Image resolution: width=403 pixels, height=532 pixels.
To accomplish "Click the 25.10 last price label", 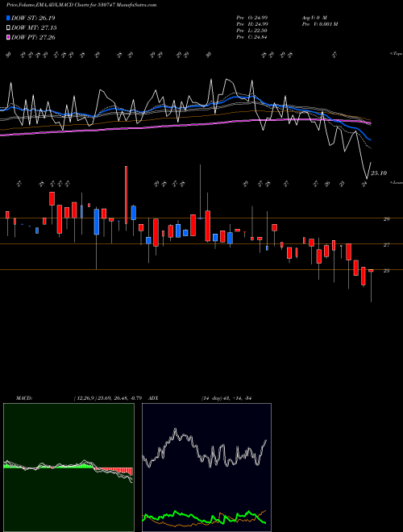I will (379, 173).
